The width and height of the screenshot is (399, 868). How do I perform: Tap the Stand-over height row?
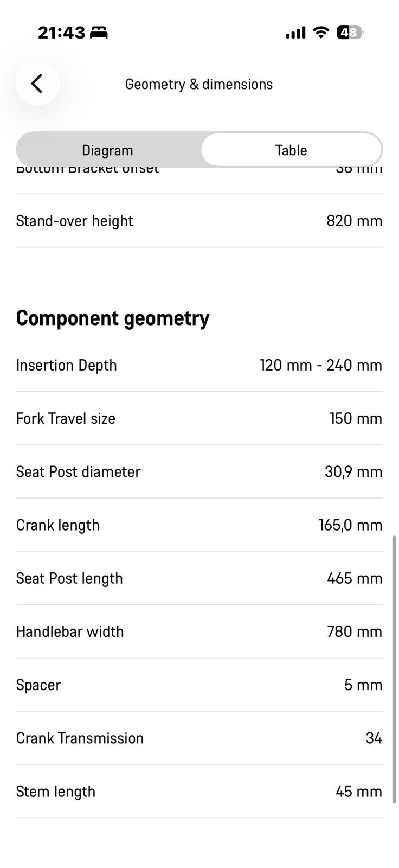(x=199, y=221)
